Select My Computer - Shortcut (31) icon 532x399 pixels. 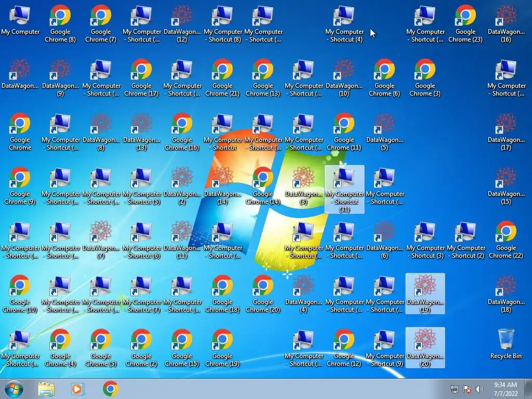coord(344,189)
